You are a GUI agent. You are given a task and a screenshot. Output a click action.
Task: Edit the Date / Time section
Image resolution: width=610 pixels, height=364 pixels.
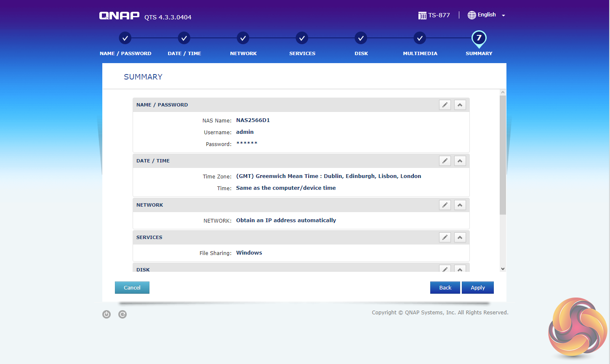[x=445, y=161]
